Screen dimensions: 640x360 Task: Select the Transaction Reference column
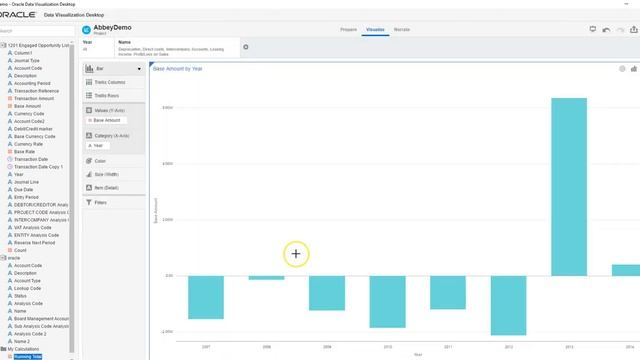pos(36,91)
